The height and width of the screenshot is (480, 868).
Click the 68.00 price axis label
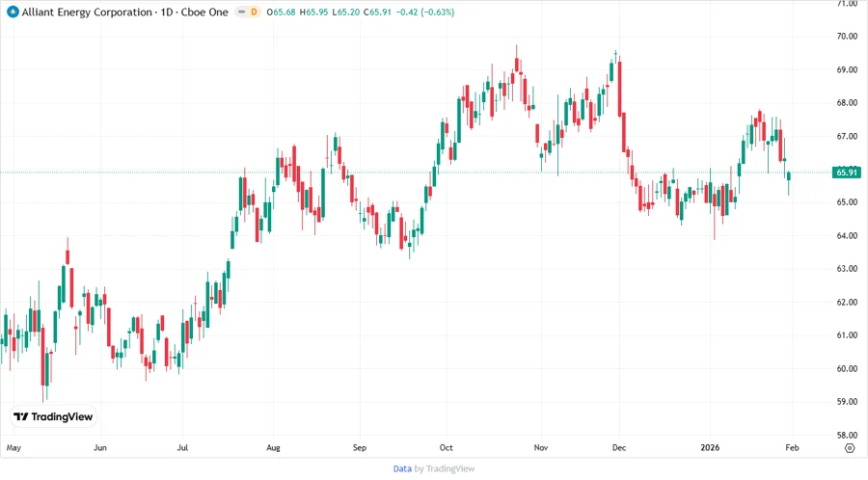pyautogui.click(x=847, y=103)
